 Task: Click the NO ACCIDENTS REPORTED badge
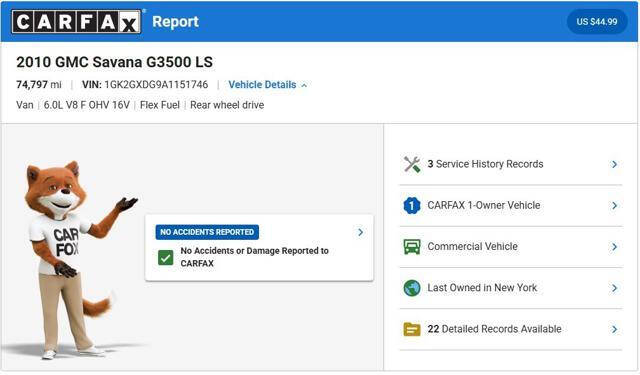[x=207, y=232]
